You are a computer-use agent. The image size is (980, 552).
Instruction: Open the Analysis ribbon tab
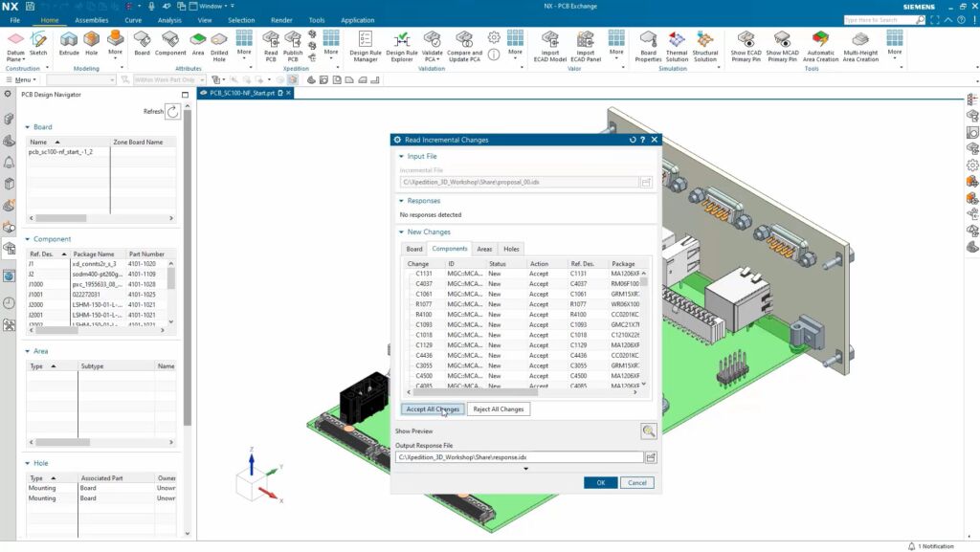click(169, 20)
